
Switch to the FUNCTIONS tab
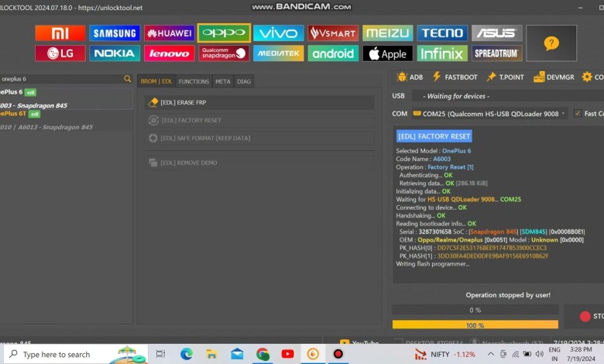point(194,81)
